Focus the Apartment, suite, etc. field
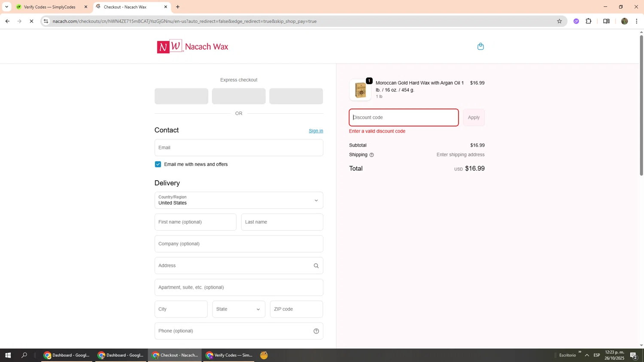 point(239,287)
